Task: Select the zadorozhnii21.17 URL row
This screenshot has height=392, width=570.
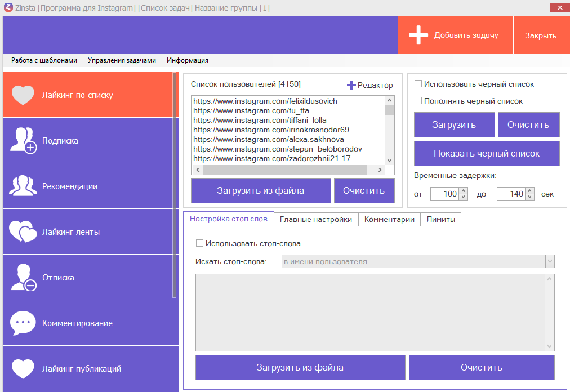Action: [271, 158]
